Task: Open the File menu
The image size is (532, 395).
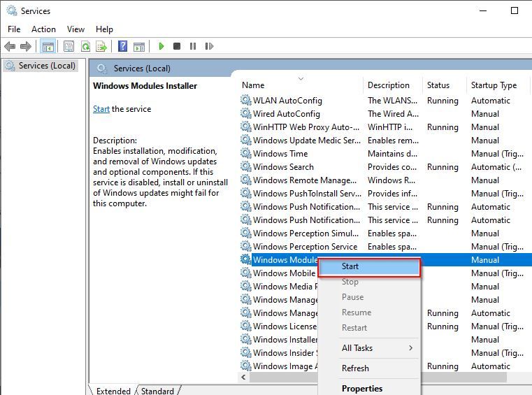Action: [x=14, y=29]
